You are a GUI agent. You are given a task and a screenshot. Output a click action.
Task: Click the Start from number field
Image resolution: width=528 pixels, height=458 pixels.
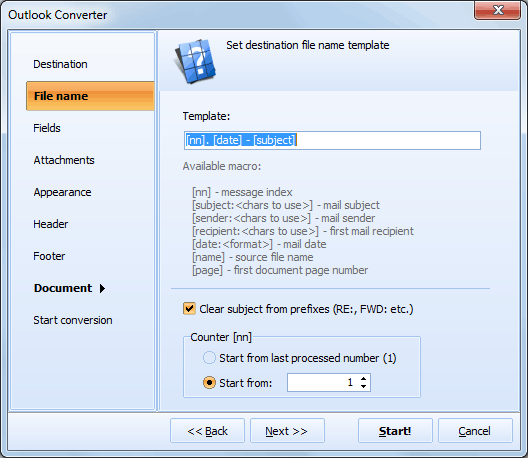[323, 383]
